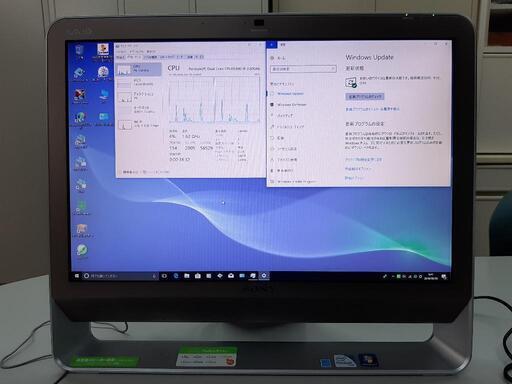Select Windows Update in Settings sidebar

[287, 94]
